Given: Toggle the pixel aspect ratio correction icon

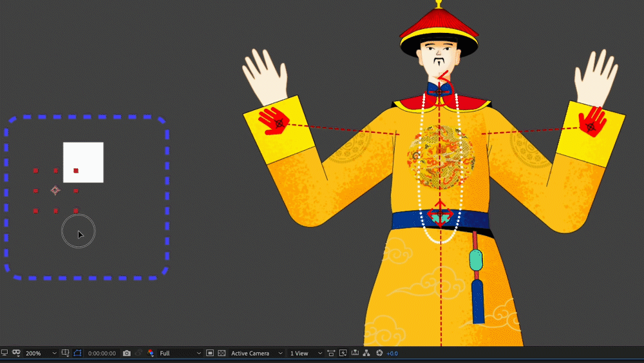Looking at the screenshot, I should click(331, 353).
